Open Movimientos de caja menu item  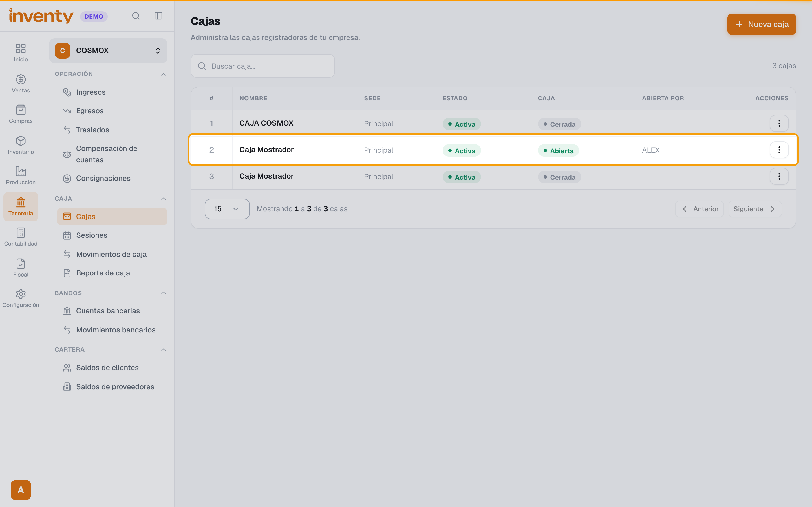click(112, 255)
